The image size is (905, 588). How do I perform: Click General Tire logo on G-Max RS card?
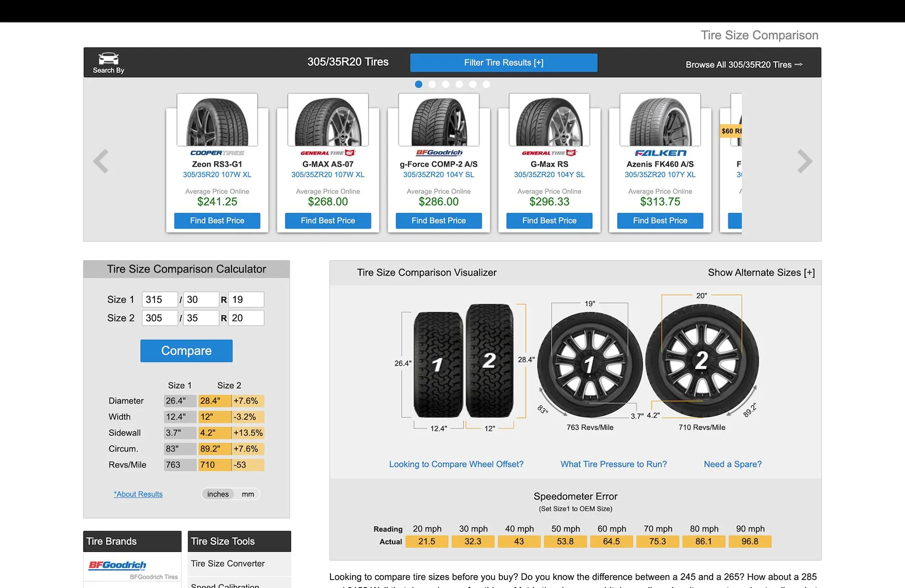click(x=549, y=153)
